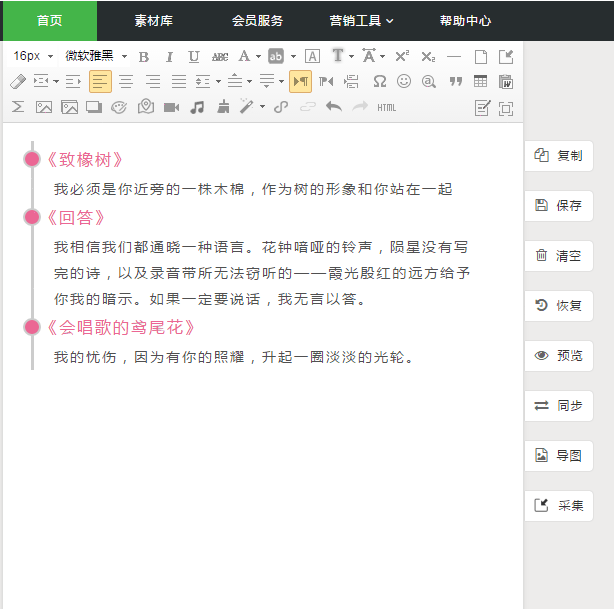
Task: Insert a single image
Action: coord(43,107)
